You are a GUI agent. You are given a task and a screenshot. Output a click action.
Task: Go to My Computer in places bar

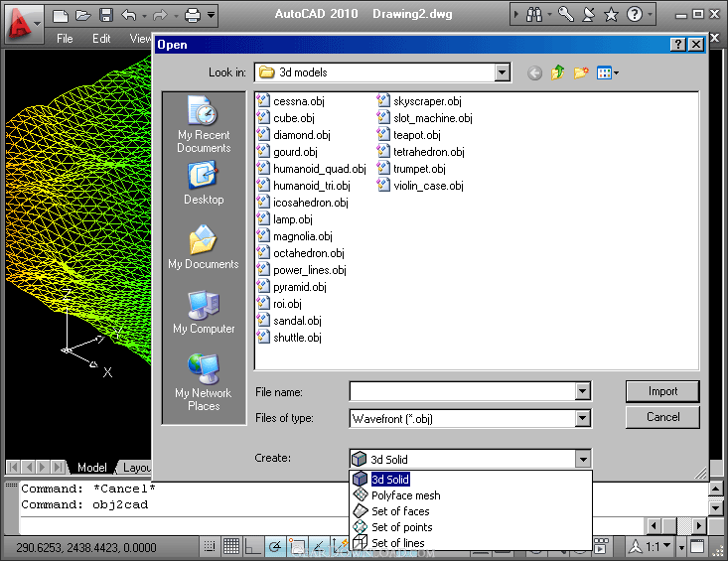pos(204,312)
